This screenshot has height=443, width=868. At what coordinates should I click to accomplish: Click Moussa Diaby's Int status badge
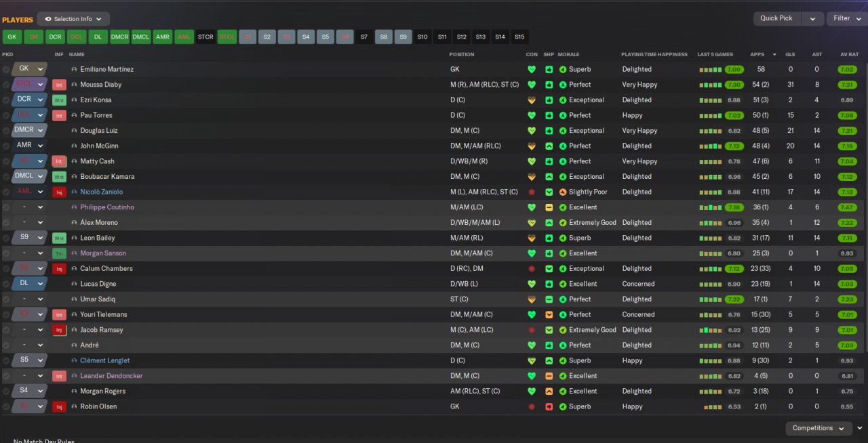60,85
